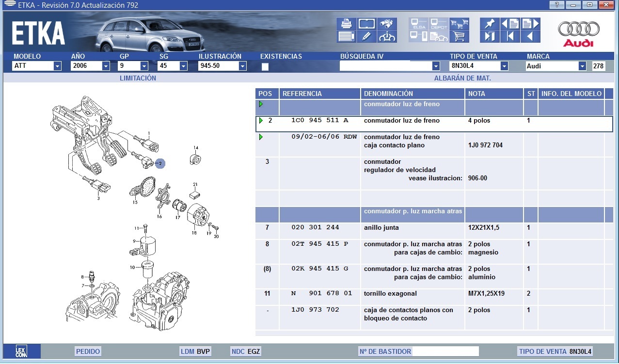Click the document with car icon

coord(439,36)
